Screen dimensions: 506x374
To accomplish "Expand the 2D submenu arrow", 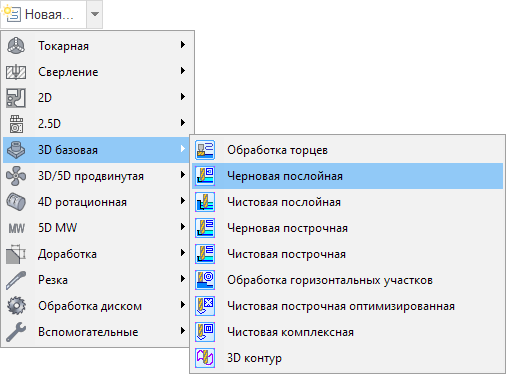I will coord(183,97).
